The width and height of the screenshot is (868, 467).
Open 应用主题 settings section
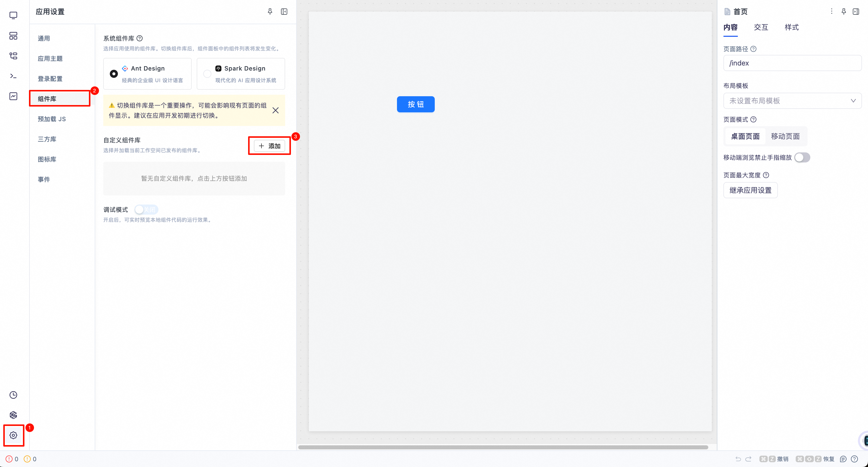pos(50,59)
